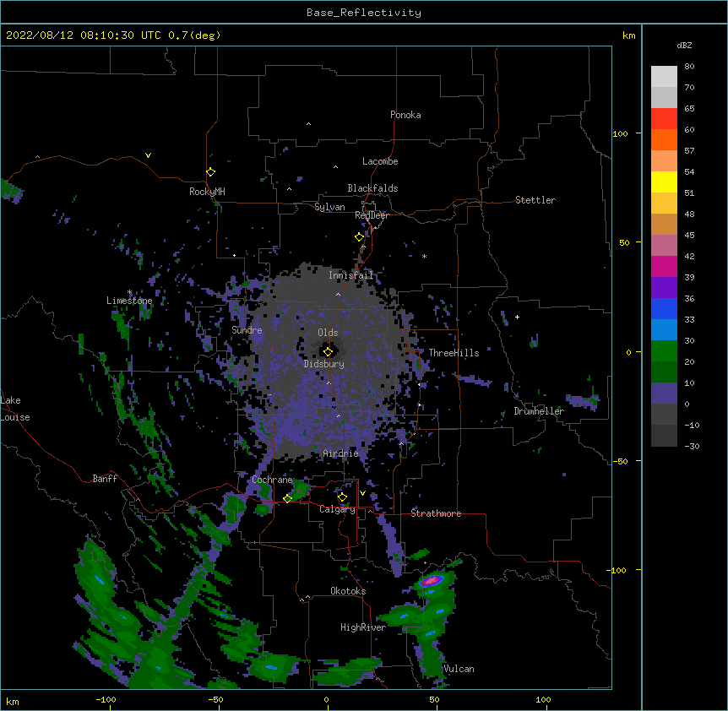The width and height of the screenshot is (728, 711).
Task: Select the yellow diamond marker above RockyMH
Action: [x=210, y=172]
